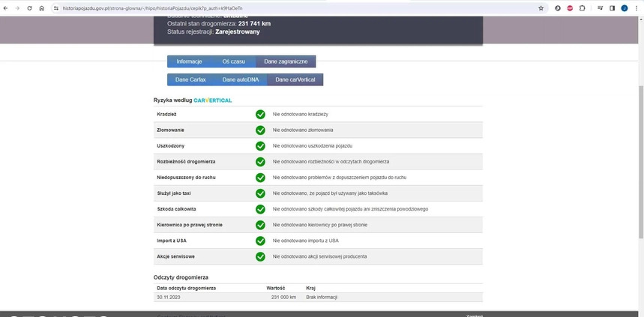The height and width of the screenshot is (317, 644).
Task: Click the carVertical logo
Action: [213, 100]
